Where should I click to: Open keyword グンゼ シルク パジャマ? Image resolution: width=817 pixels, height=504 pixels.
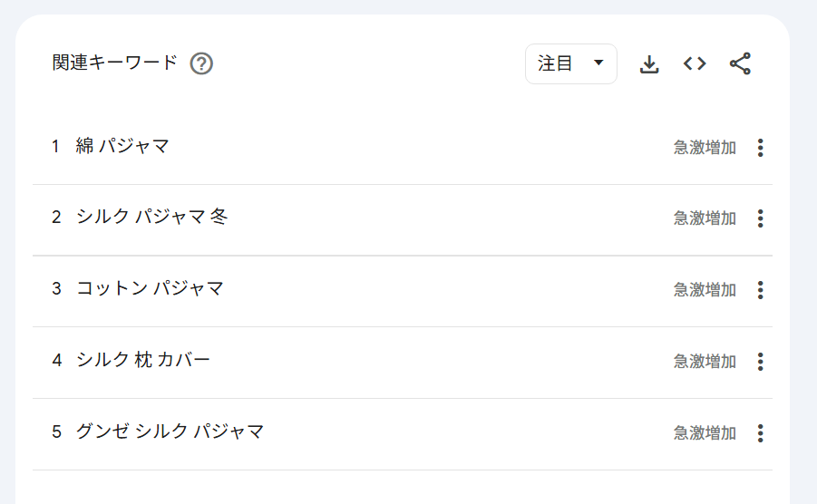click(170, 432)
